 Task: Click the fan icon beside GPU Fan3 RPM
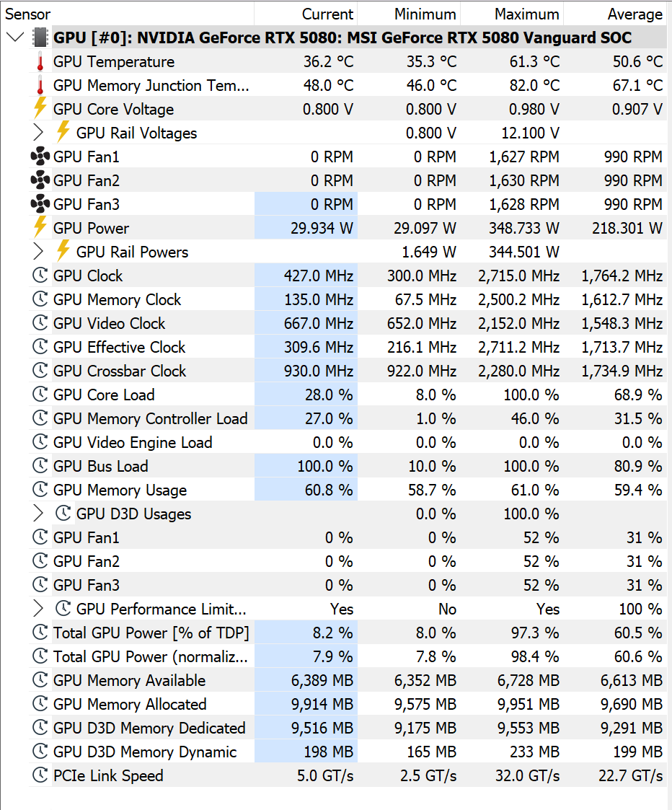tap(40, 204)
